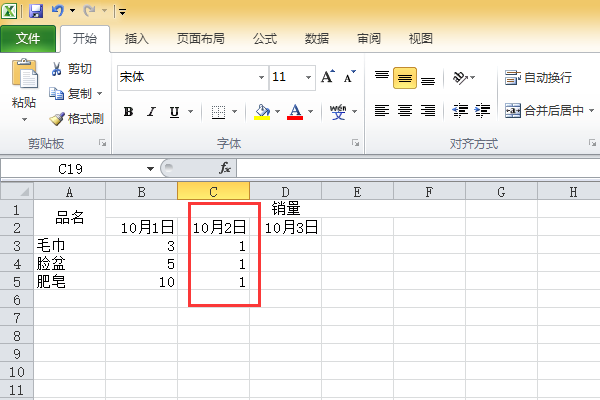Decrease indent
This screenshot has width=600, height=400.
click(x=460, y=111)
